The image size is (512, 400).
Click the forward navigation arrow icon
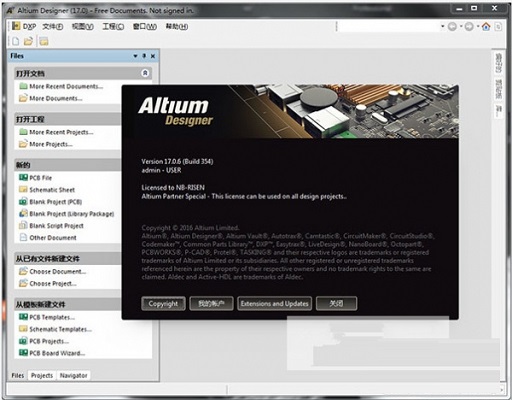pos(469,26)
